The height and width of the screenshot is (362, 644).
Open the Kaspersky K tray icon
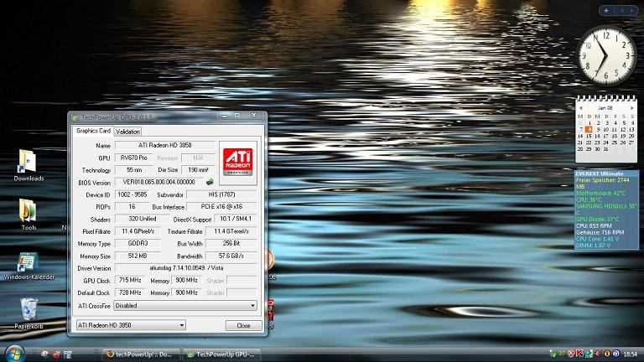(x=580, y=354)
